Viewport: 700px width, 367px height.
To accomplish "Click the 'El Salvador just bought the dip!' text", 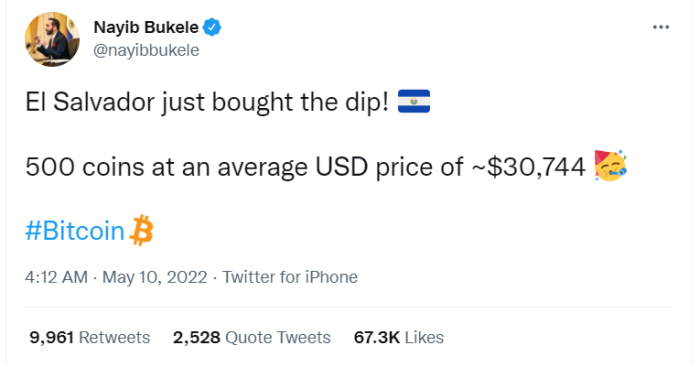I will tap(207, 102).
